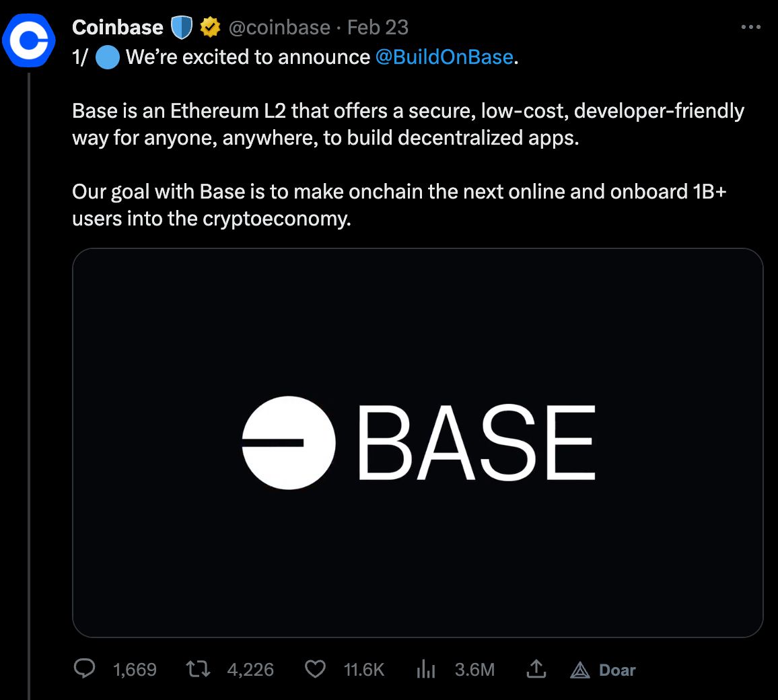The image size is (778, 700).
Task: Click the Doar tip button label
Action: pyautogui.click(x=617, y=670)
